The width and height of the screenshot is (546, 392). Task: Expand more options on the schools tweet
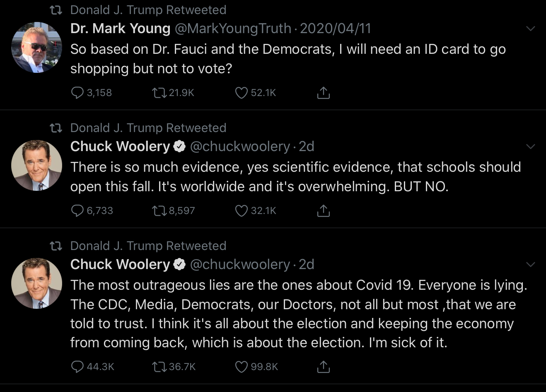pos(530,147)
